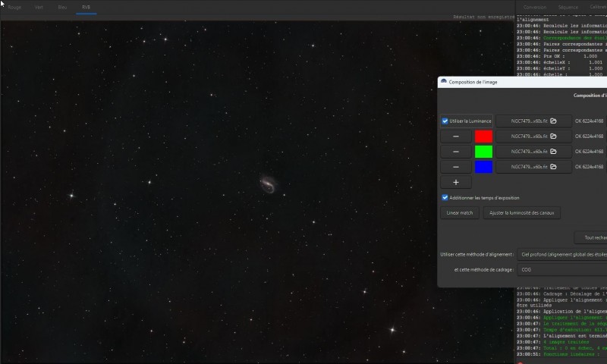The image size is (607, 364).
Task: Click the Tout recharger button
Action: [591, 237]
